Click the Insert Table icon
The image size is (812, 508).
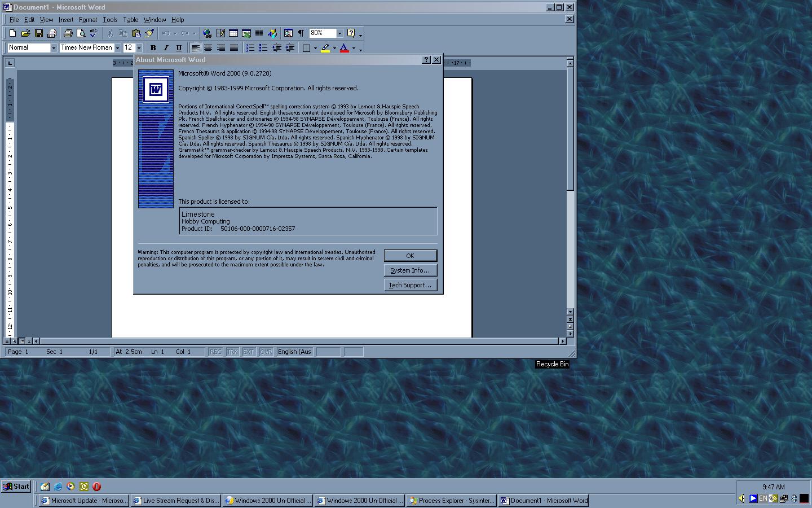point(233,33)
